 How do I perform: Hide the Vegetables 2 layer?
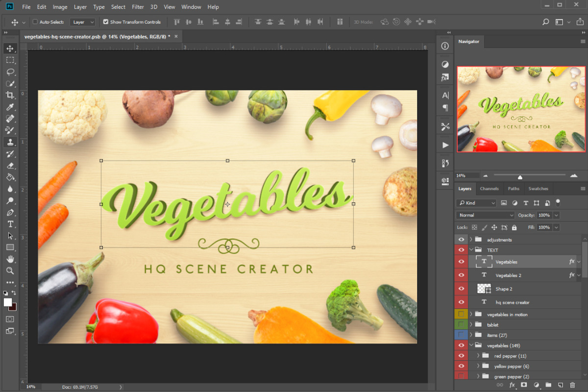[461, 275]
